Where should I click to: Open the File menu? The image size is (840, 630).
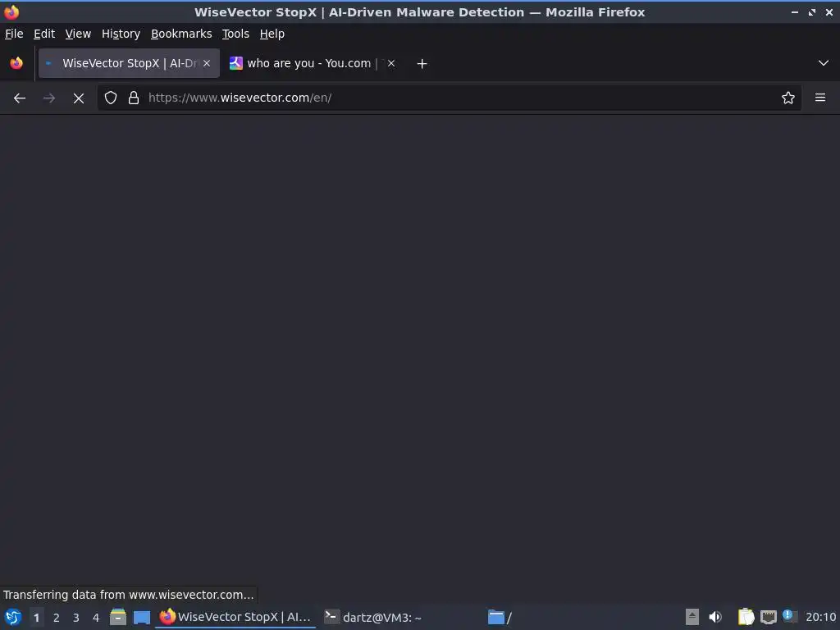pos(14,34)
